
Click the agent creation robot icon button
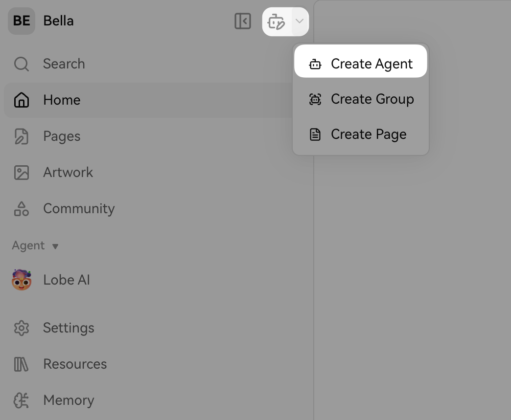277,22
